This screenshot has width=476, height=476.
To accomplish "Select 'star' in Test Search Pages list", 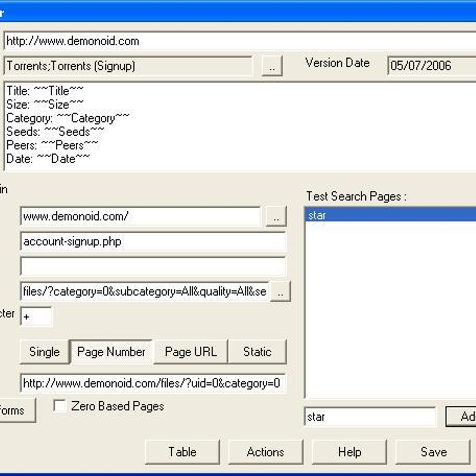I will click(390, 215).
